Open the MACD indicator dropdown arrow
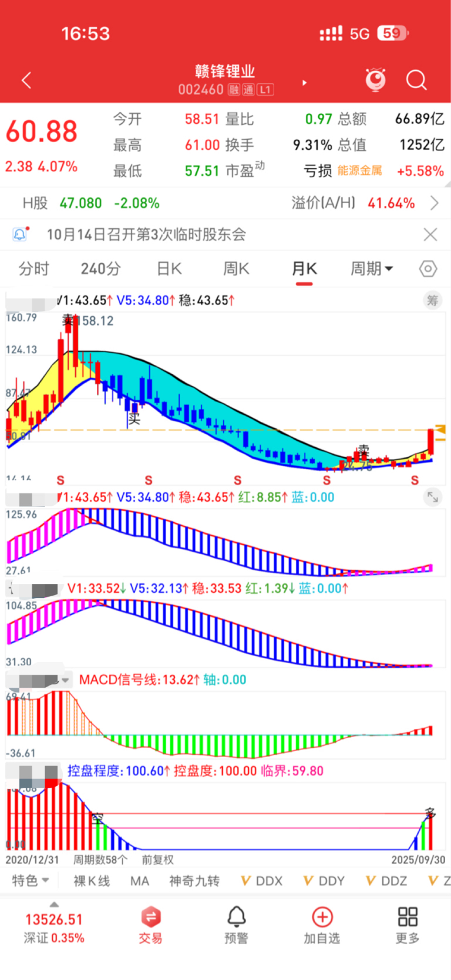Viewport: 451px width, 980px height. tap(65, 680)
